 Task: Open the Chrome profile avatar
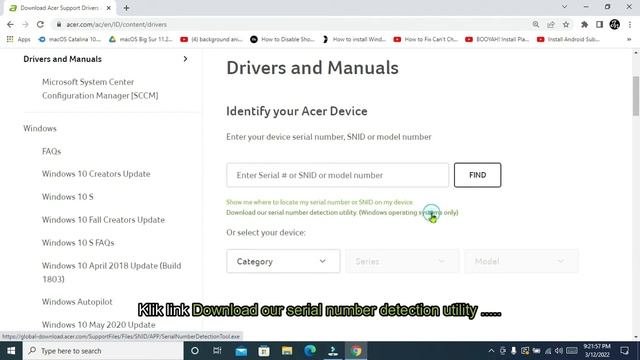pyautogui.click(x=614, y=24)
